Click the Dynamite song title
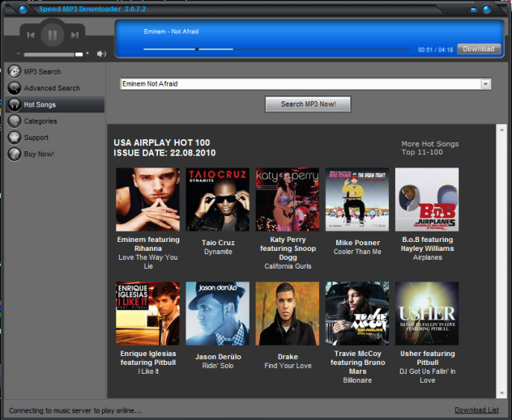Image resolution: width=512 pixels, height=420 pixels. (218, 252)
